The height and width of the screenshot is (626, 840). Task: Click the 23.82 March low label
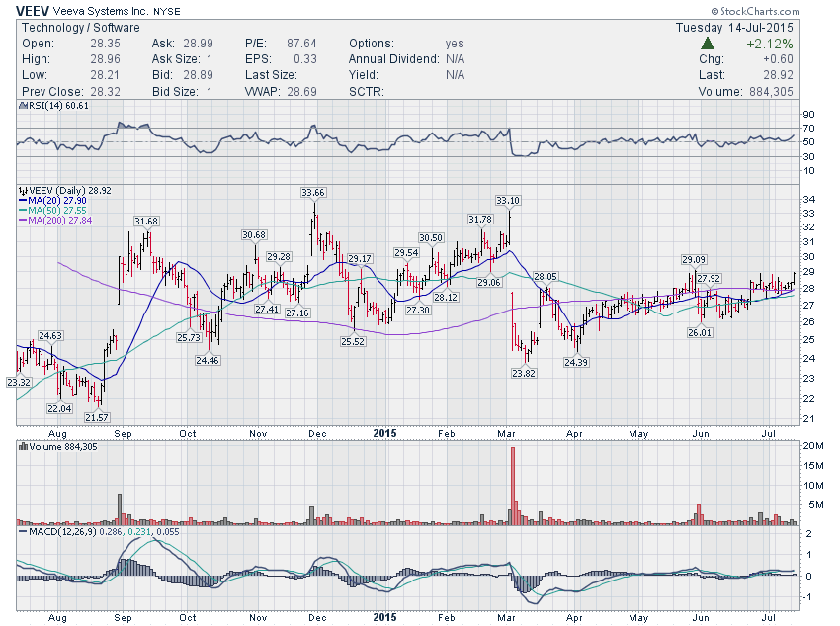point(524,373)
